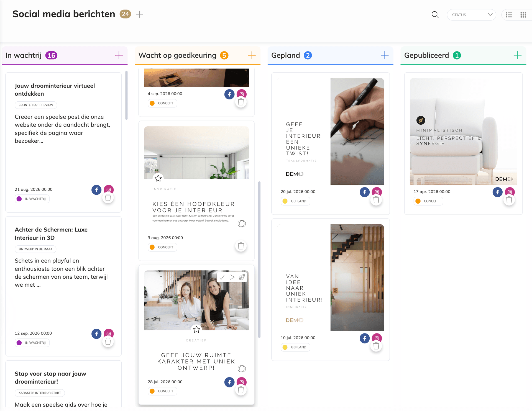The height and width of the screenshot is (411, 532).
Task: Click Facebook icon on the 21 aug. 2026 card
Action: pyautogui.click(x=96, y=190)
